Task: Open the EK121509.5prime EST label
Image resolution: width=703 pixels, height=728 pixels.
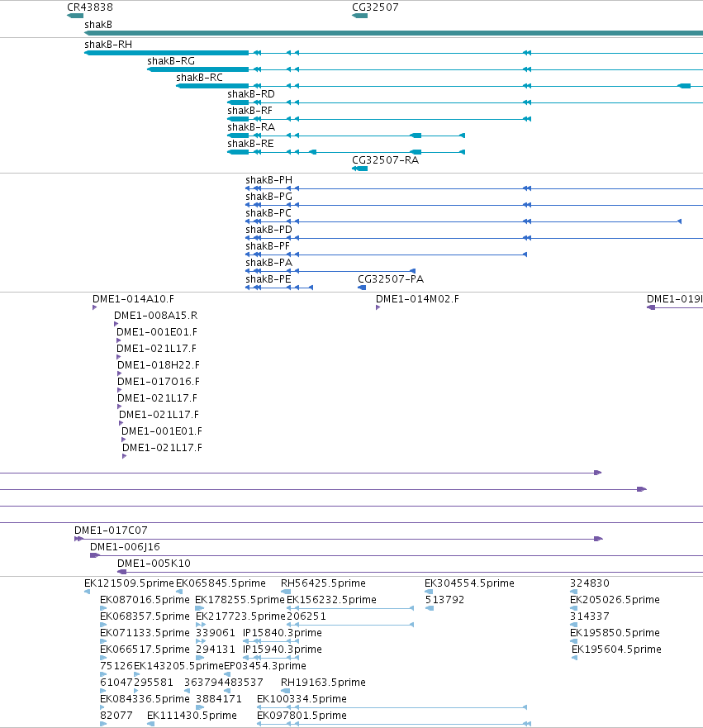Action: 129,583
